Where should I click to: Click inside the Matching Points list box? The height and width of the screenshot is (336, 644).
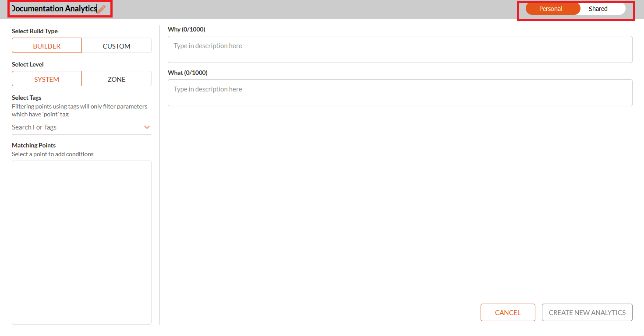click(x=81, y=242)
